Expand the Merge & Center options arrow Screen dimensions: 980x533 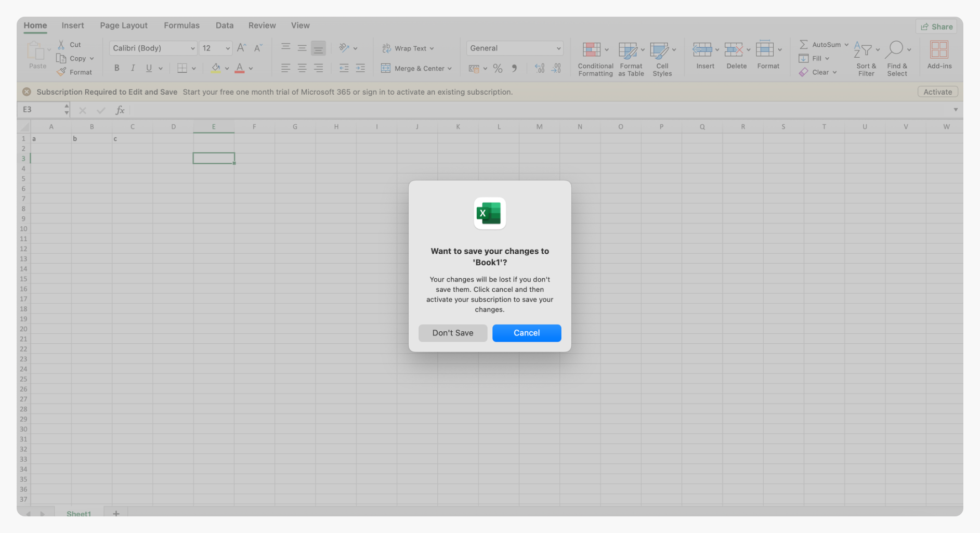(450, 69)
